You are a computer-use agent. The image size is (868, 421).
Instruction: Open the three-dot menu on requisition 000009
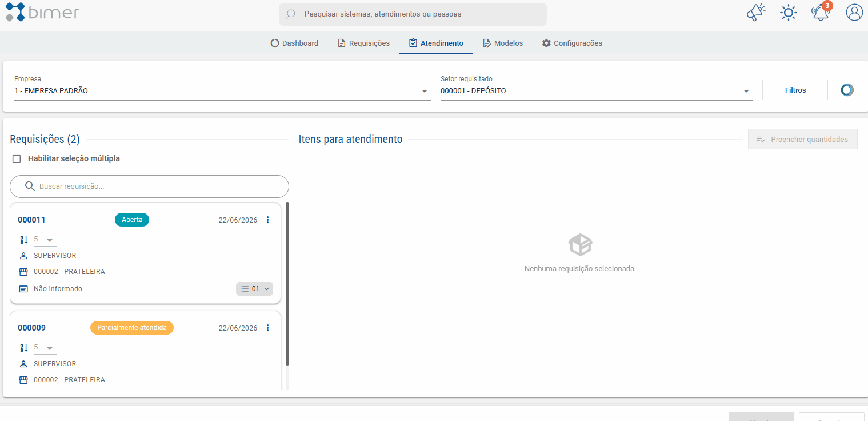(268, 328)
